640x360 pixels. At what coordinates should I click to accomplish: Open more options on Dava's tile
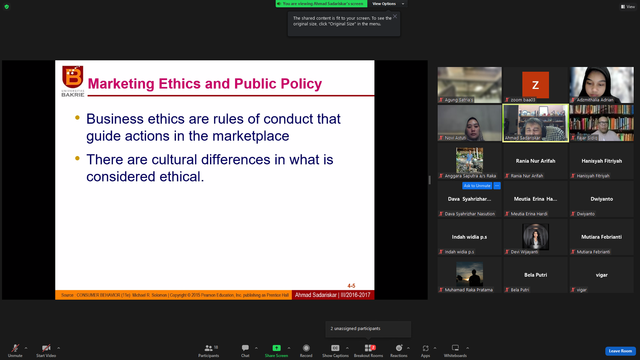tap(497, 186)
